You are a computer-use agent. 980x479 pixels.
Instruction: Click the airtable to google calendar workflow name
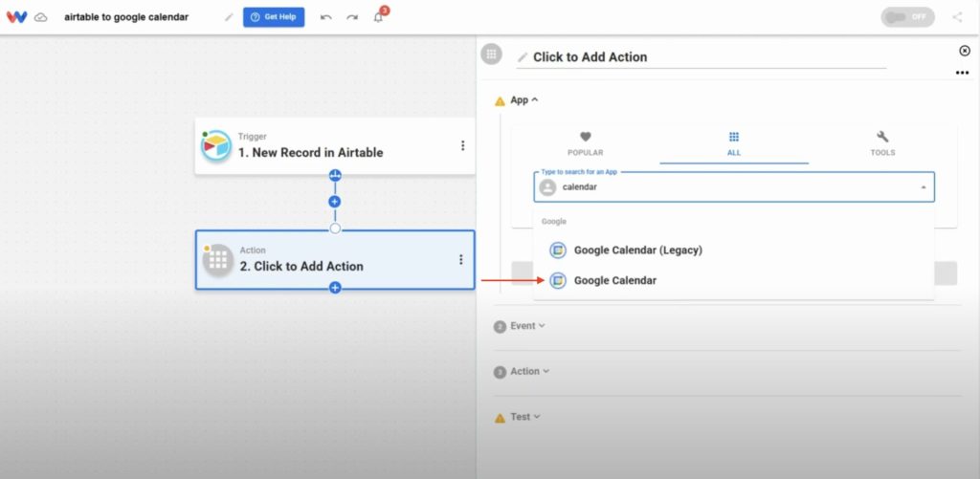click(x=126, y=17)
